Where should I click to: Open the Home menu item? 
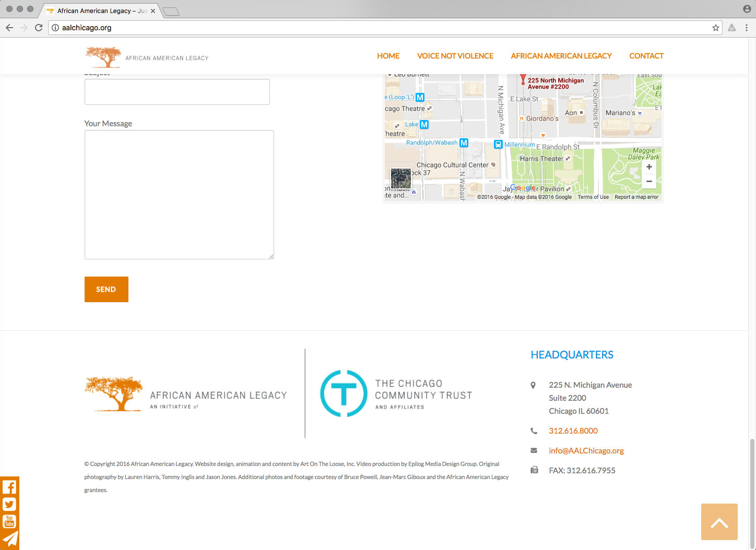pyautogui.click(x=388, y=56)
